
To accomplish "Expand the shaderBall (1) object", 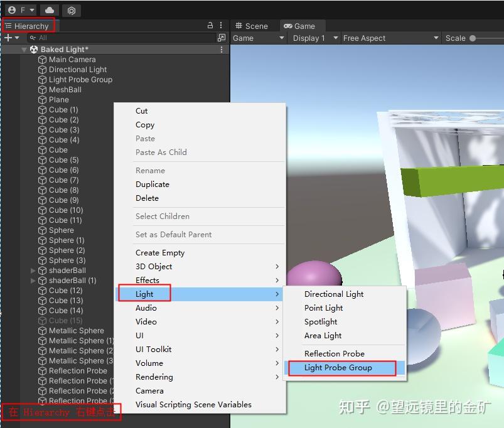I will tap(33, 281).
